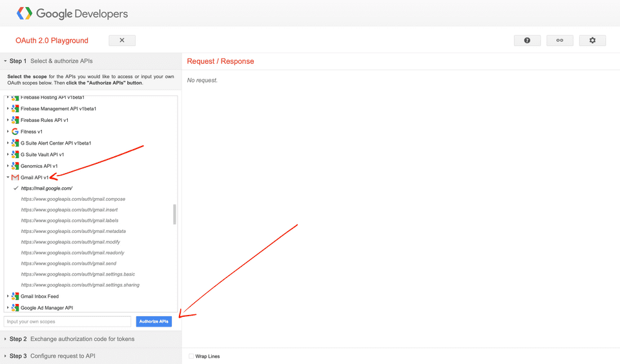Expand Firebase Rules API v1
620x364 pixels.
[8, 120]
